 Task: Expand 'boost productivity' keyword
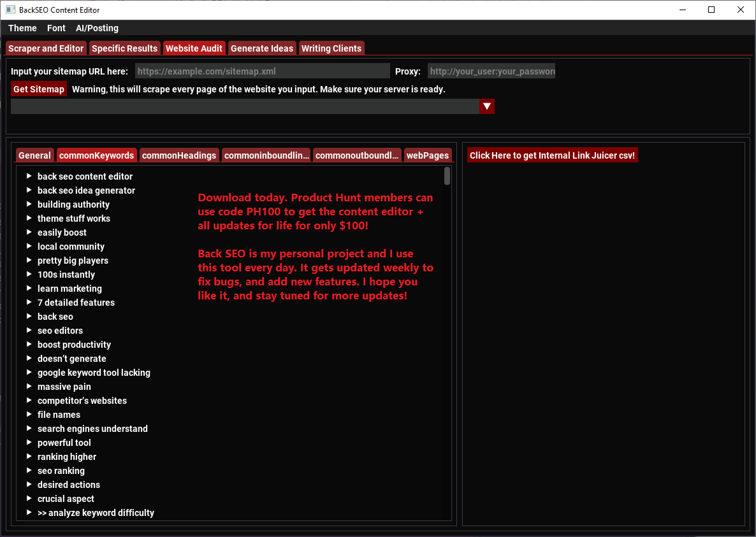click(29, 345)
